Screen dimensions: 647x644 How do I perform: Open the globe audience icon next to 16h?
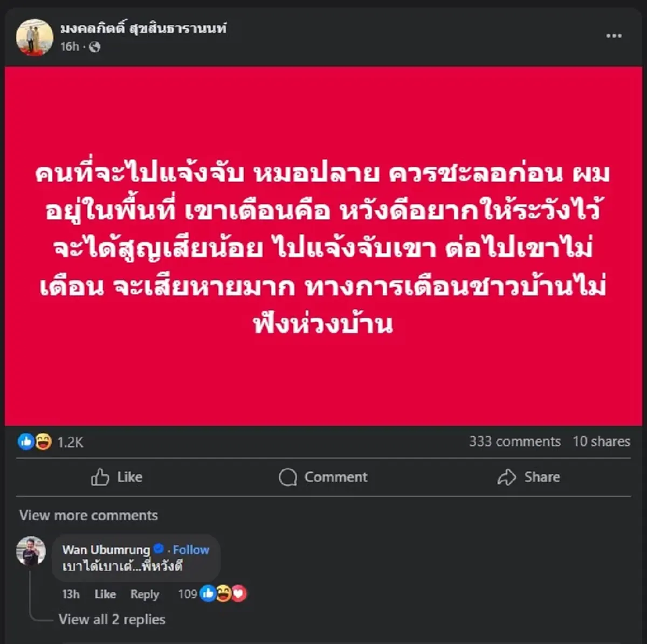(x=95, y=47)
